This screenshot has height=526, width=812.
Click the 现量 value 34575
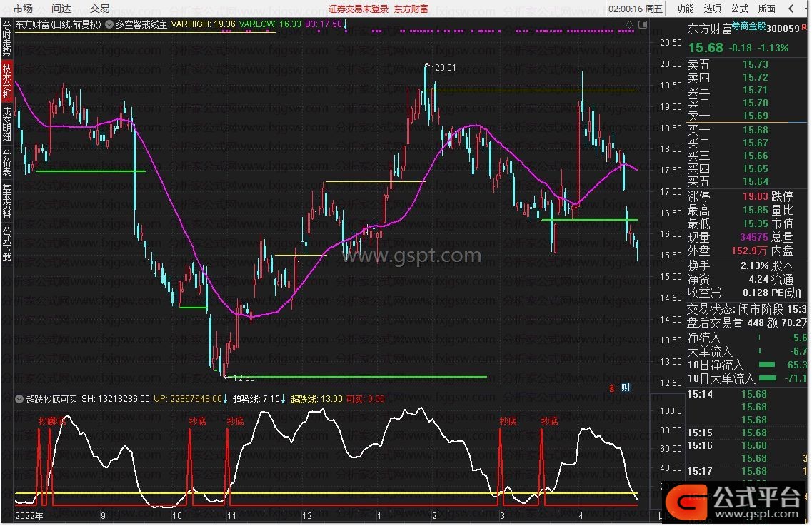click(x=754, y=237)
